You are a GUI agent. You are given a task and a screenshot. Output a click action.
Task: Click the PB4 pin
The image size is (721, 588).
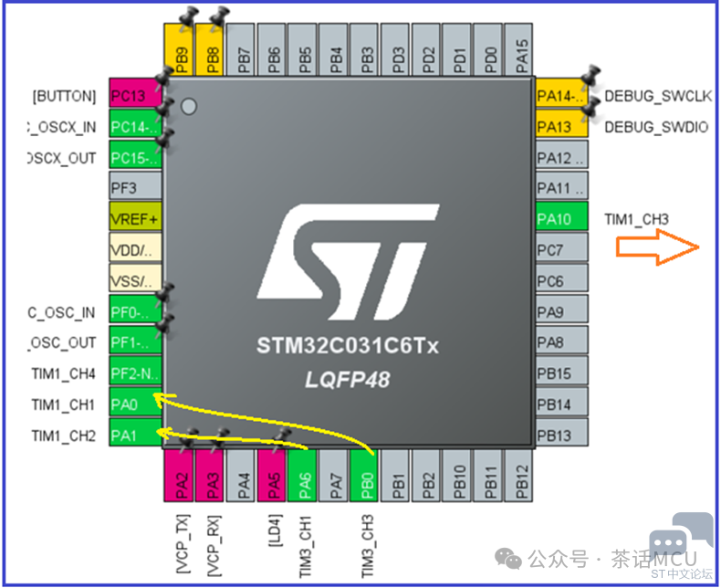pos(333,50)
